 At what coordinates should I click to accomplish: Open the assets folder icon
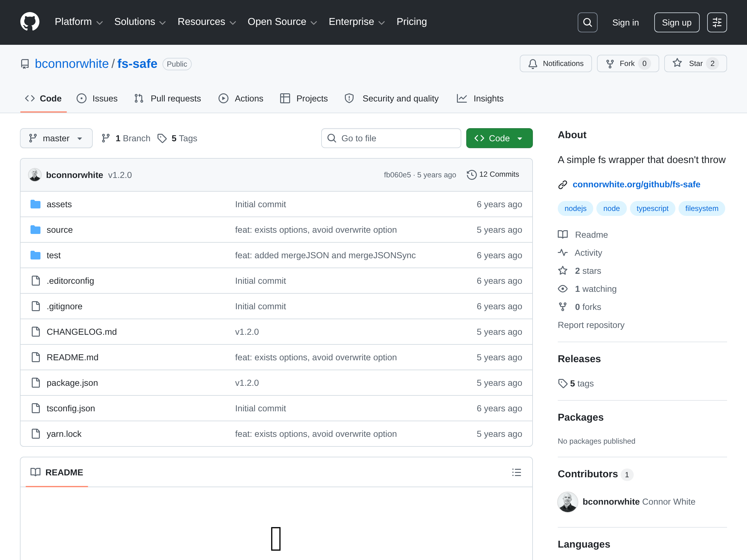(35, 204)
